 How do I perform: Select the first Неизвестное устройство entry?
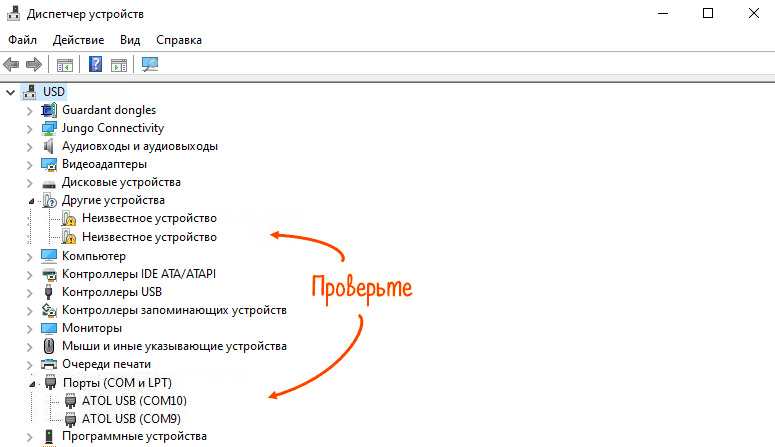click(149, 218)
